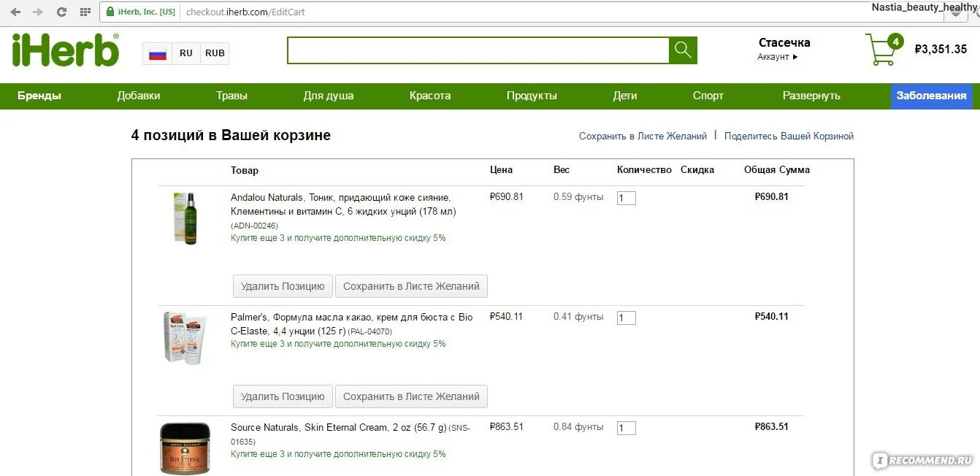Open the Бренды menu

tap(39, 96)
